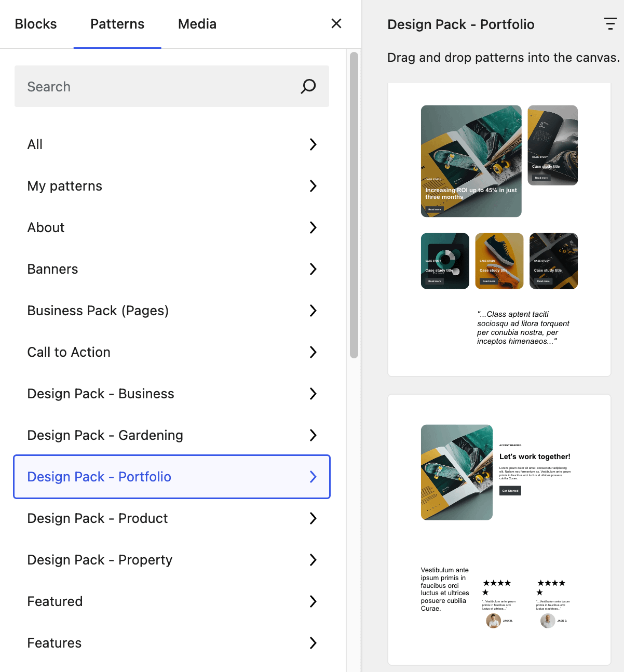
Task: Click the Design Pack - Product chevron
Action: (313, 518)
